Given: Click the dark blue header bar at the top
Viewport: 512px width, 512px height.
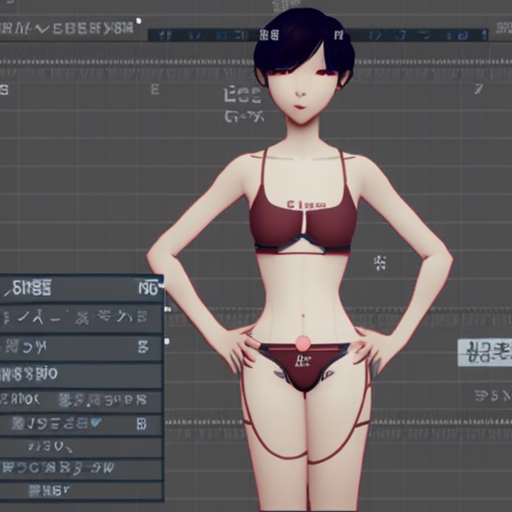Looking at the screenshot, I should click(x=318, y=35).
